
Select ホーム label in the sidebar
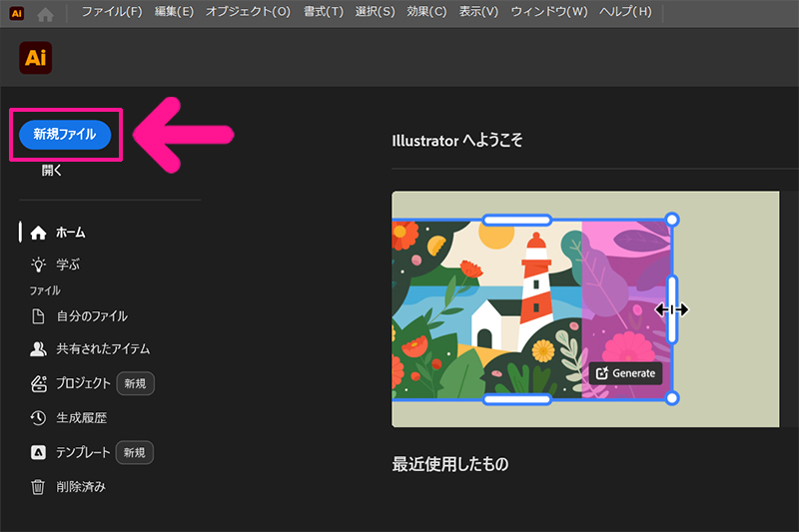(71, 233)
